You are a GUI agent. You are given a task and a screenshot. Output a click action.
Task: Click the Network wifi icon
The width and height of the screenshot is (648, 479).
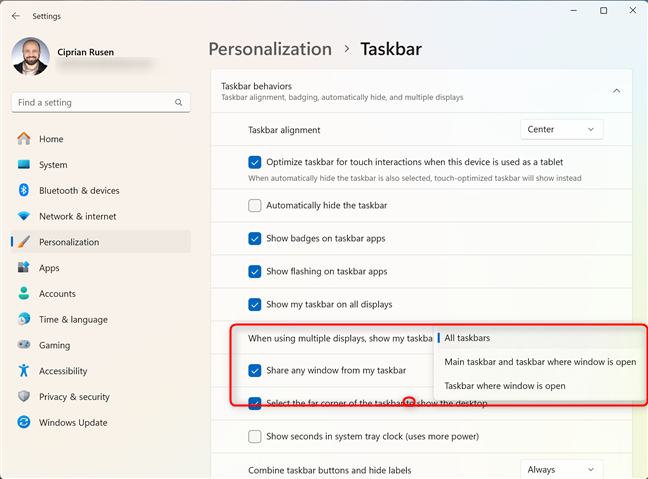[x=24, y=216]
